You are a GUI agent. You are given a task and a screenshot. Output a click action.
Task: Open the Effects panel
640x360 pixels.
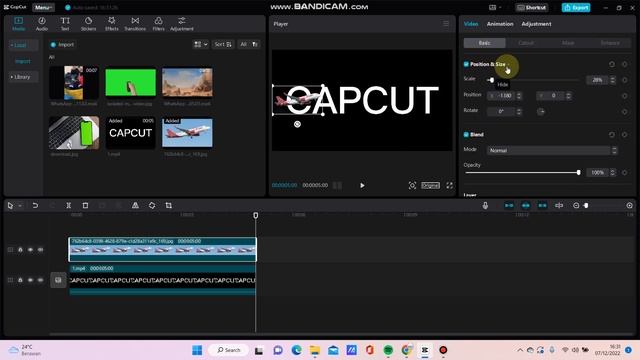(x=111, y=24)
